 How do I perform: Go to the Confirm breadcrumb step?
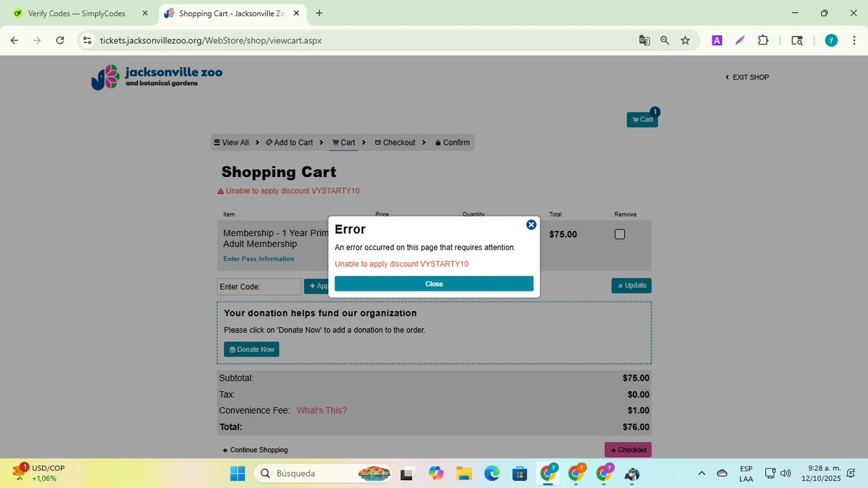453,142
